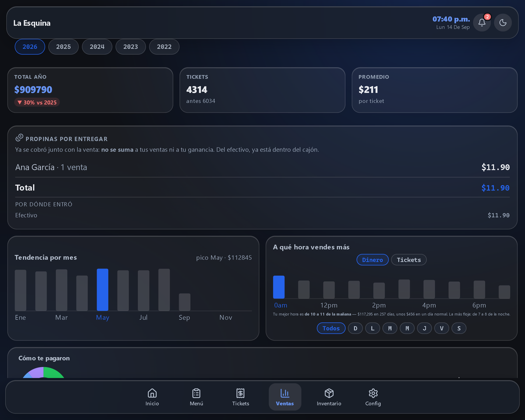This screenshot has height=420, width=525.
Task: Click the Ene bar in monthly trend
Action: [21, 290]
